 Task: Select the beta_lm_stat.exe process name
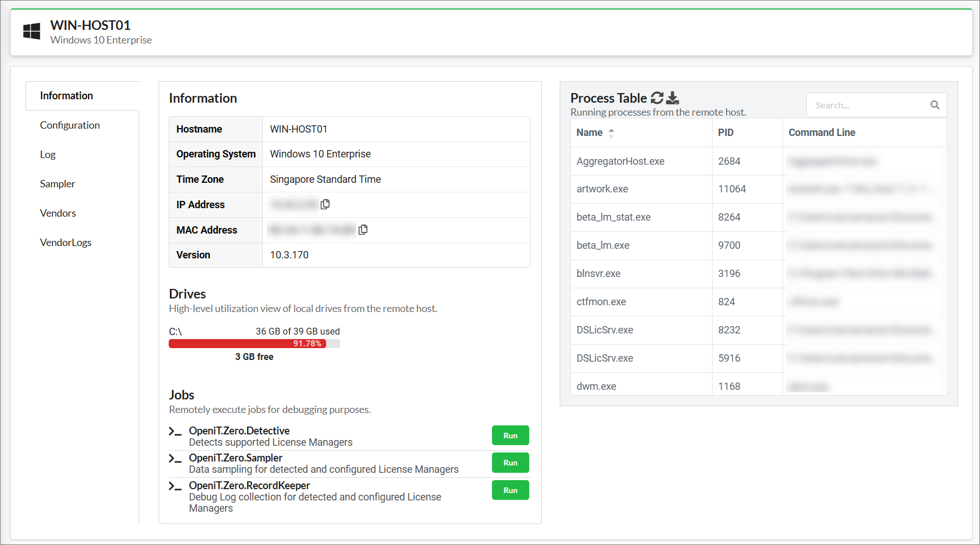coord(613,217)
